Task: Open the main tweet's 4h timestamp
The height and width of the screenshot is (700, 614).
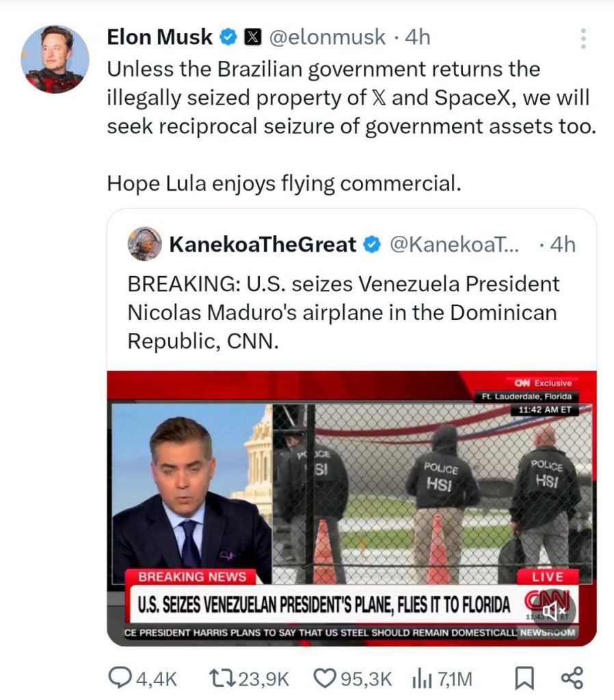Action: tap(418, 38)
